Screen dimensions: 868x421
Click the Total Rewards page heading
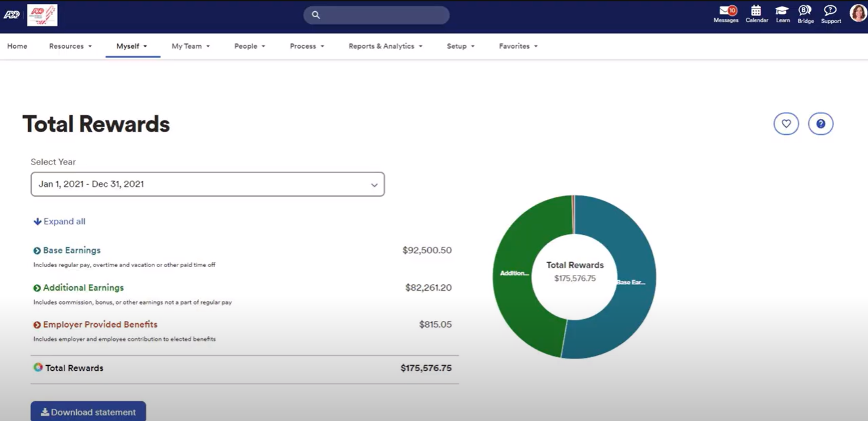pyautogui.click(x=97, y=124)
